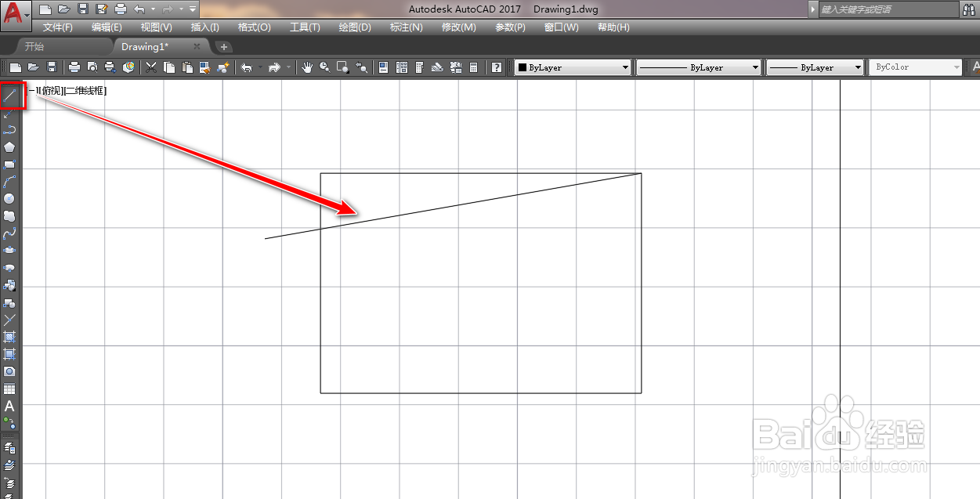Screen dimensions: 980x499
Task: Click the Plot Preview icon
Action: pyautogui.click(x=92, y=67)
